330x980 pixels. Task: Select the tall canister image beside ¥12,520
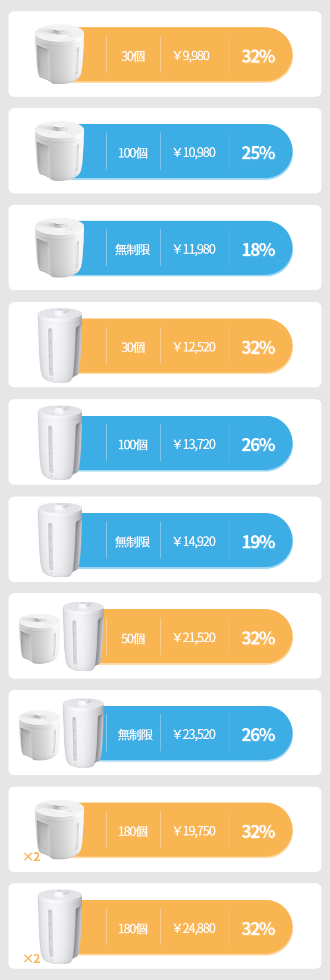pyautogui.click(x=60, y=345)
